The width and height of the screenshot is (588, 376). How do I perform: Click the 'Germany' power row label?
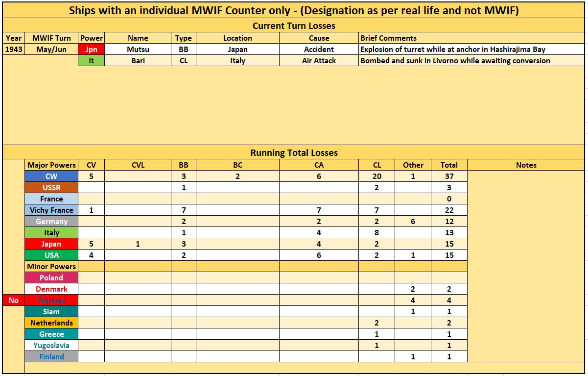click(51, 222)
